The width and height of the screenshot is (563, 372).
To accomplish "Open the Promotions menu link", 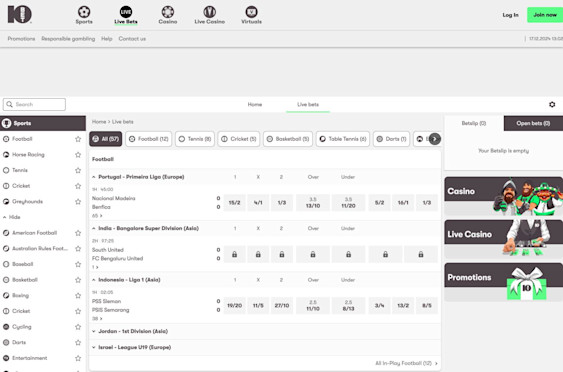I will [x=21, y=39].
